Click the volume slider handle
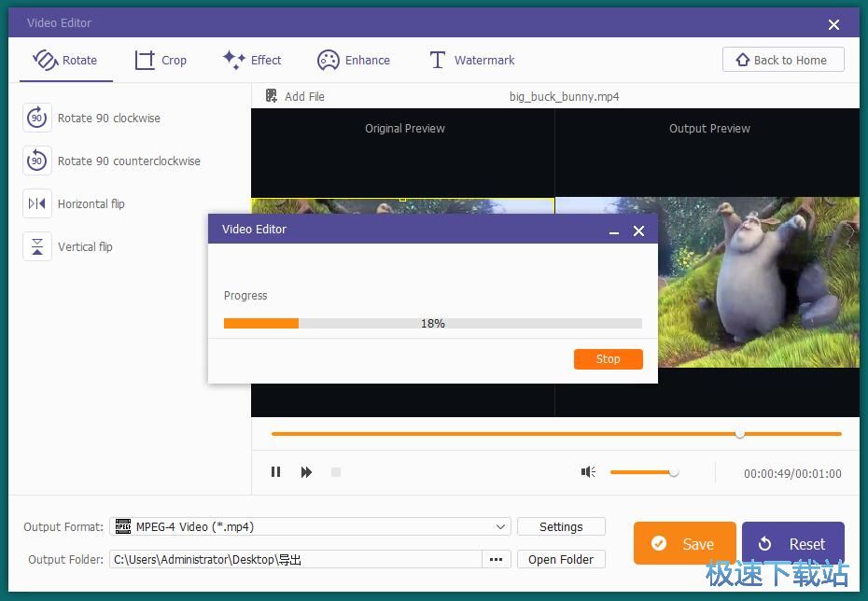 pyautogui.click(x=673, y=472)
